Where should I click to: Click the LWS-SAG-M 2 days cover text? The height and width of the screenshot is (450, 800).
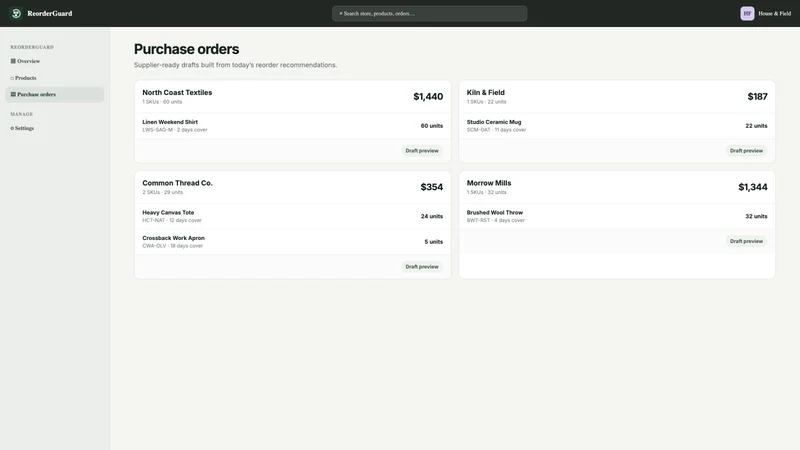click(175, 130)
